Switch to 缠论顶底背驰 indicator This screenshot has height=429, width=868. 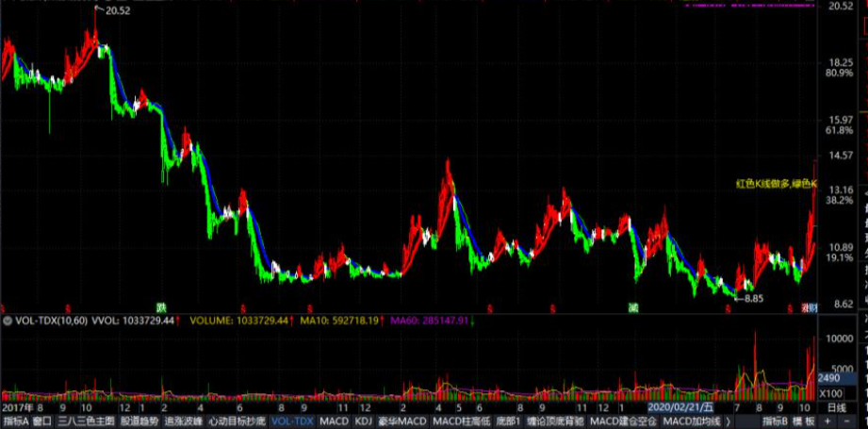555,421
